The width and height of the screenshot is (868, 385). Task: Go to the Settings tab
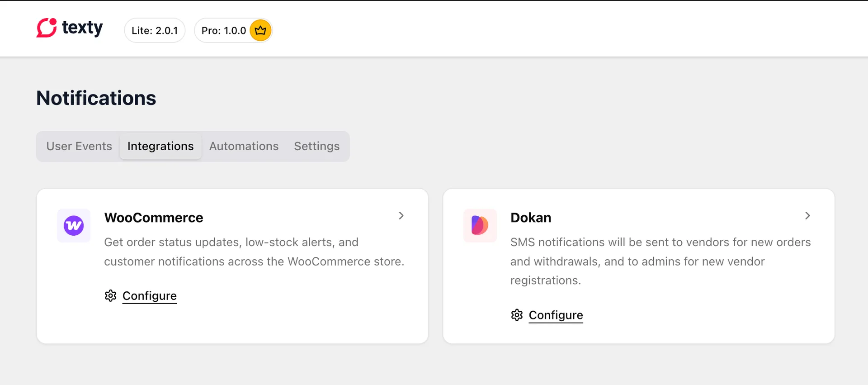click(316, 146)
